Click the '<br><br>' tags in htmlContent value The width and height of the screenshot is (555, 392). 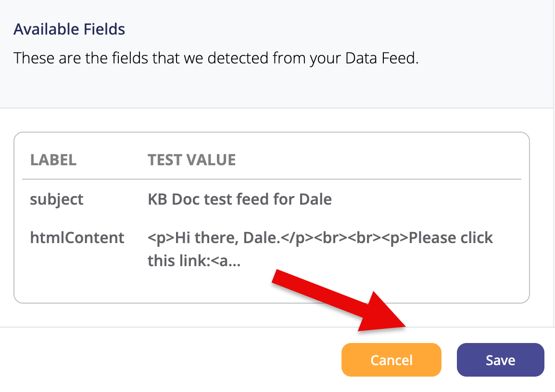tap(356, 238)
